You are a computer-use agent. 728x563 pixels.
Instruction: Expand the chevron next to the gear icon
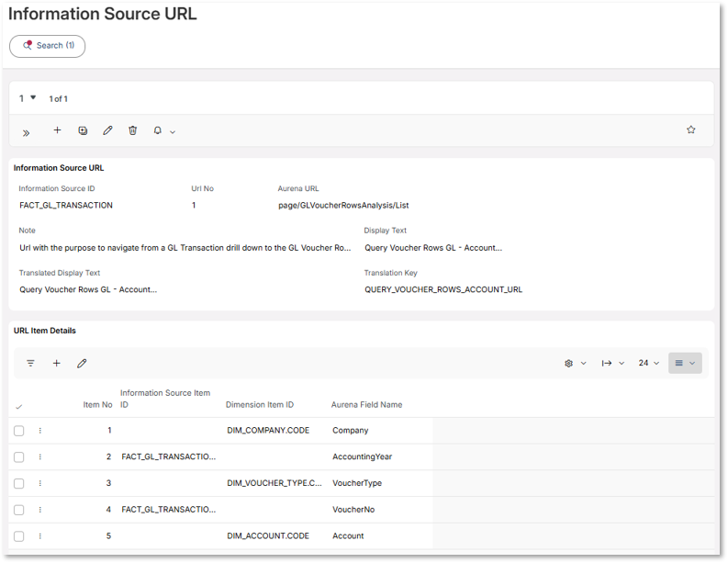pyautogui.click(x=584, y=364)
